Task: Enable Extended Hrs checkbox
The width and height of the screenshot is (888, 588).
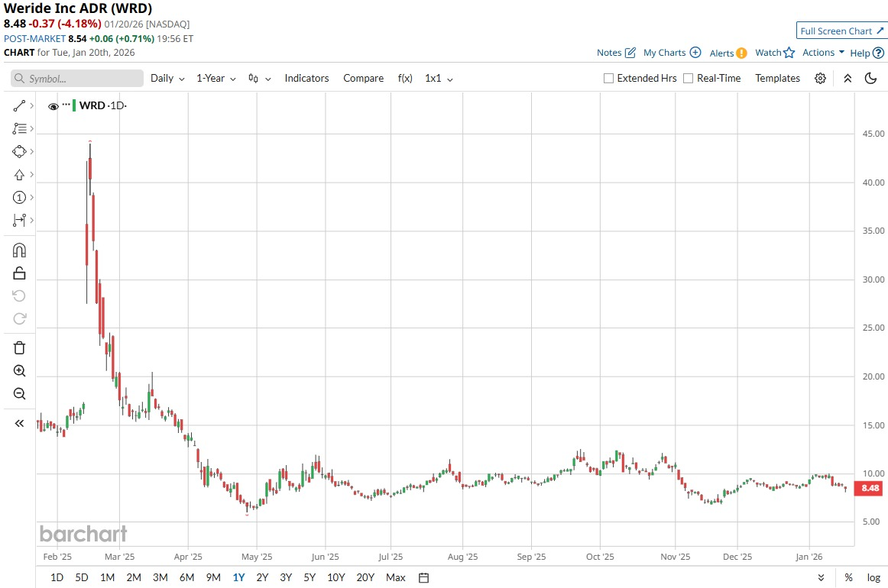Action: tap(609, 79)
